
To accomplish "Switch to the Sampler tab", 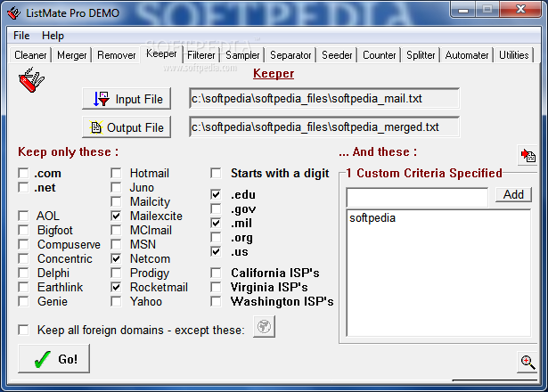I will click(242, 55).
